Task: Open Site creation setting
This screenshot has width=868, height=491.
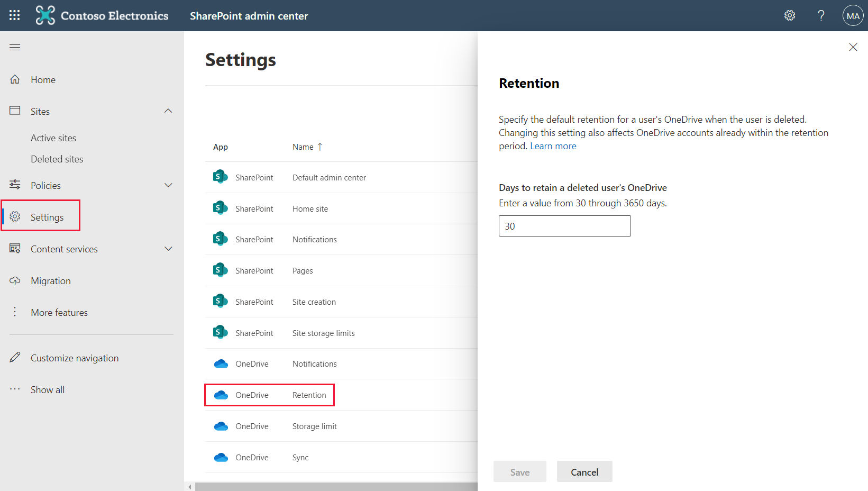Action: (x=314, y=302)
